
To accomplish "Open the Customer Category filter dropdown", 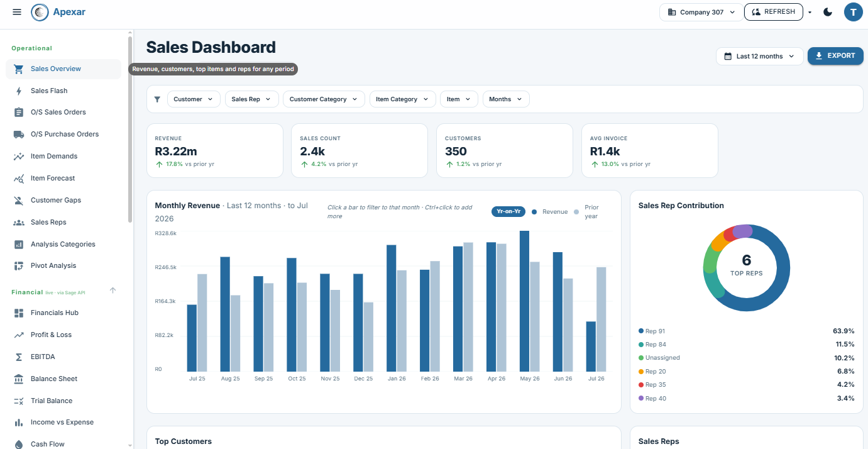I will click(x=324, y=99).
